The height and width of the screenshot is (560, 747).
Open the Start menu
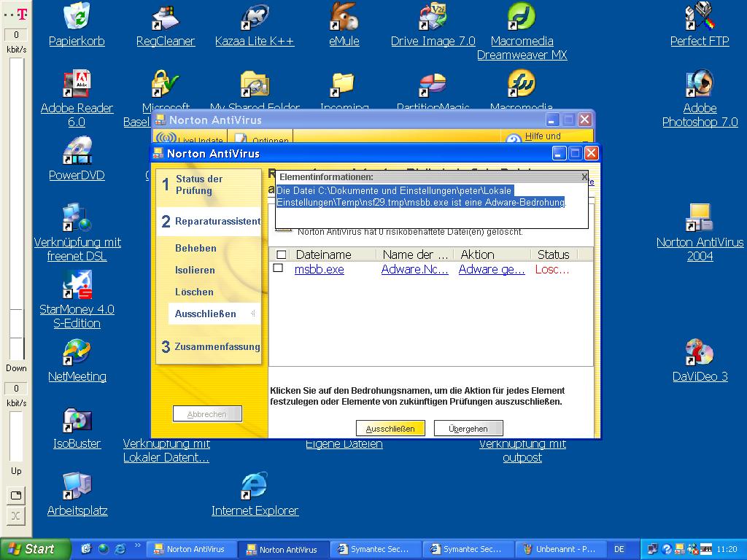point(35,549)
